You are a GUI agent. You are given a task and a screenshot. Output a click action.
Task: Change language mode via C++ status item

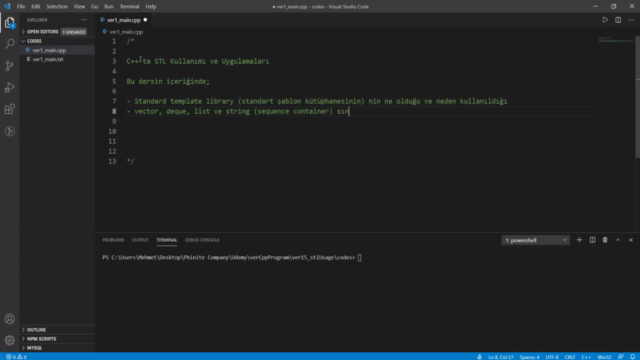click(586, 357)
